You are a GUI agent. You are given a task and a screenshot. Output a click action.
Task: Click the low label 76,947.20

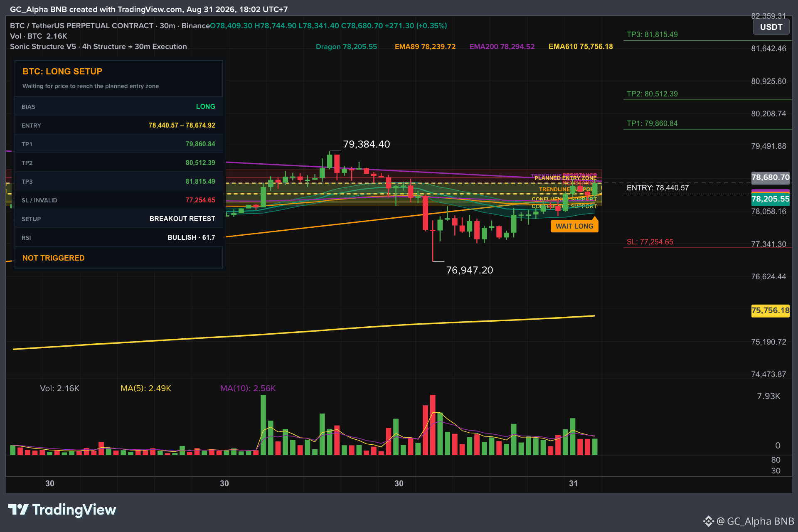[x=469, y=270]
